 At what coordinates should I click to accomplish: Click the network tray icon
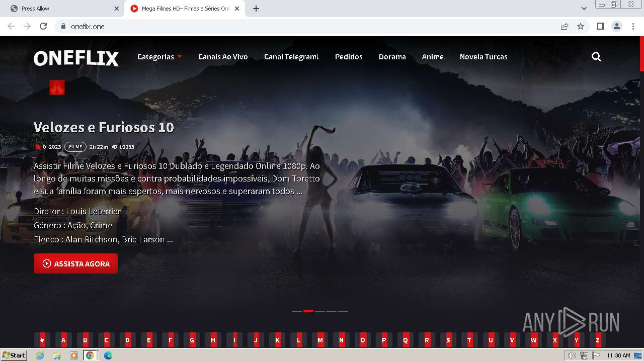(584, 355)
